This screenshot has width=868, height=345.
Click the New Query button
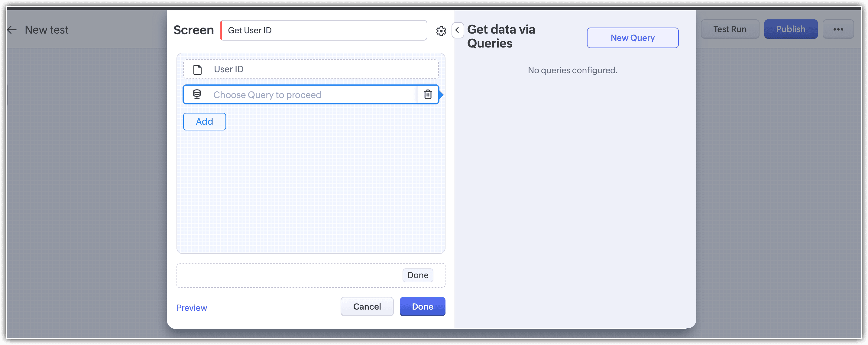tap(632, 38)
